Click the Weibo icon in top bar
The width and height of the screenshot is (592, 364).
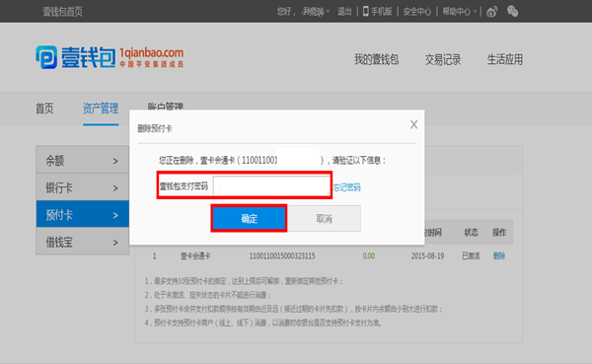point(491,12)
